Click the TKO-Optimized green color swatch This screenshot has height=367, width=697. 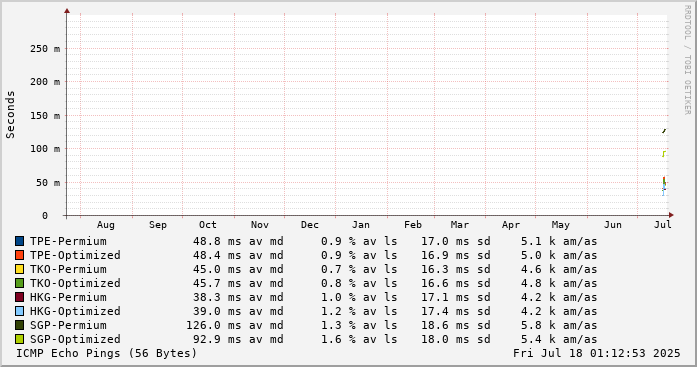pyautogui.click(x=20, y=283)
